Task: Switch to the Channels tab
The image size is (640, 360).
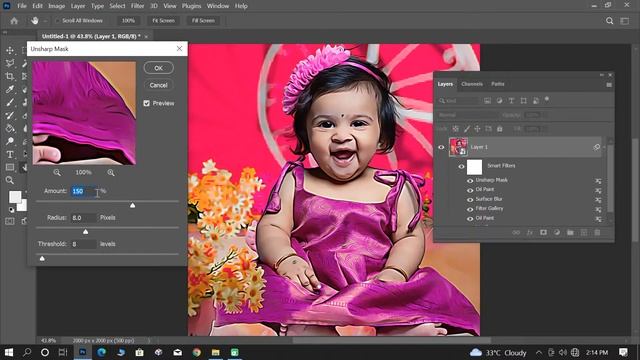Action: [x=472, y=84]
